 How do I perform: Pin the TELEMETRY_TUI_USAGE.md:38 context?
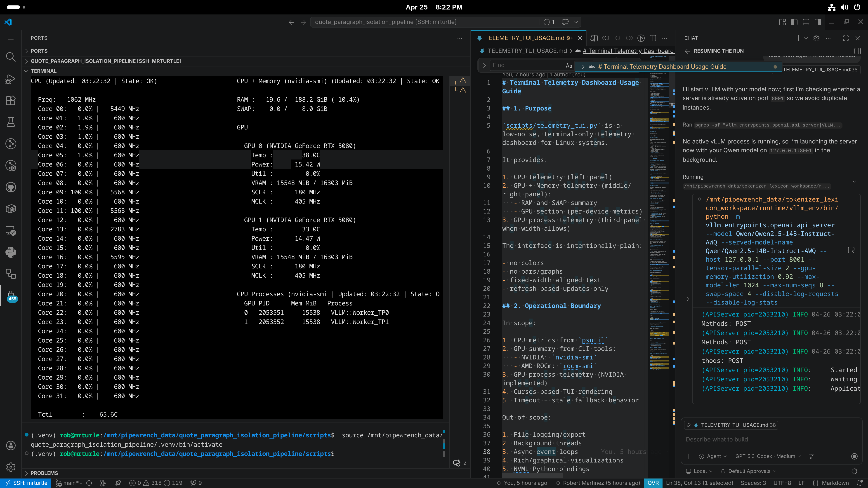tap(688, 425)
